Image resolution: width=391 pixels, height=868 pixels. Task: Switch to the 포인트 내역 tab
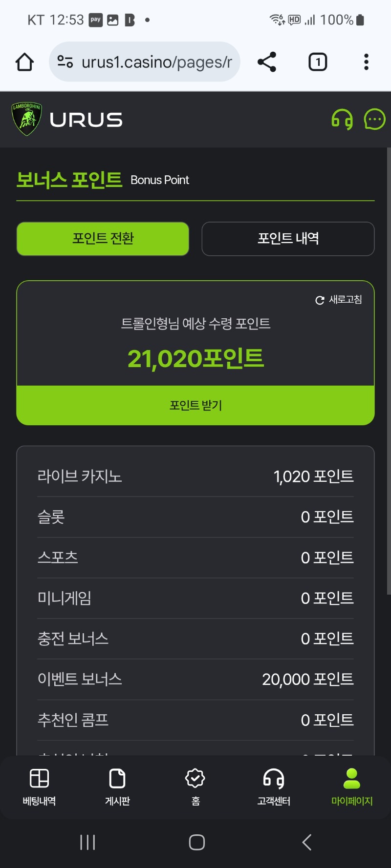point(288,239)
